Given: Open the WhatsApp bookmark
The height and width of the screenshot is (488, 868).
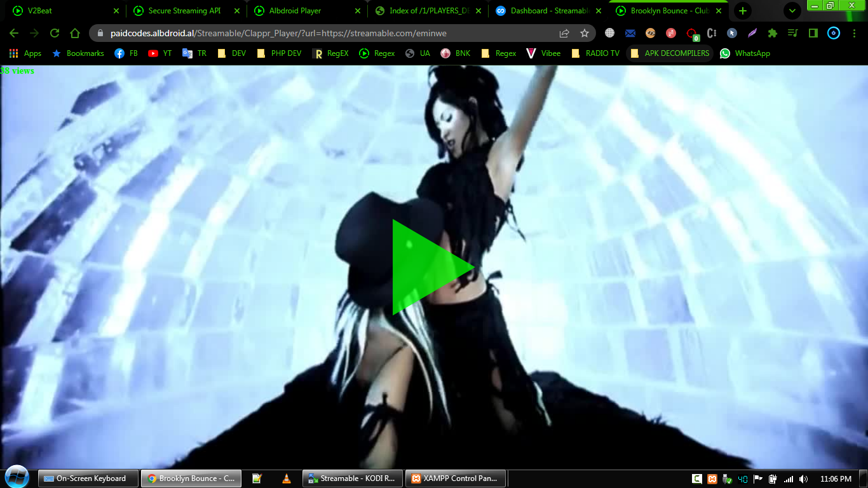Looking at the screenshot, I should coord(745,53).
